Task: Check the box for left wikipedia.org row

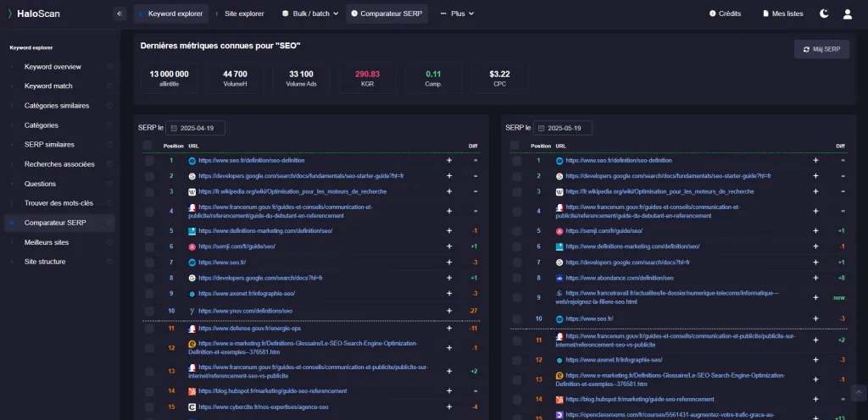Action: pyautogui.click(x=149, y=191)
